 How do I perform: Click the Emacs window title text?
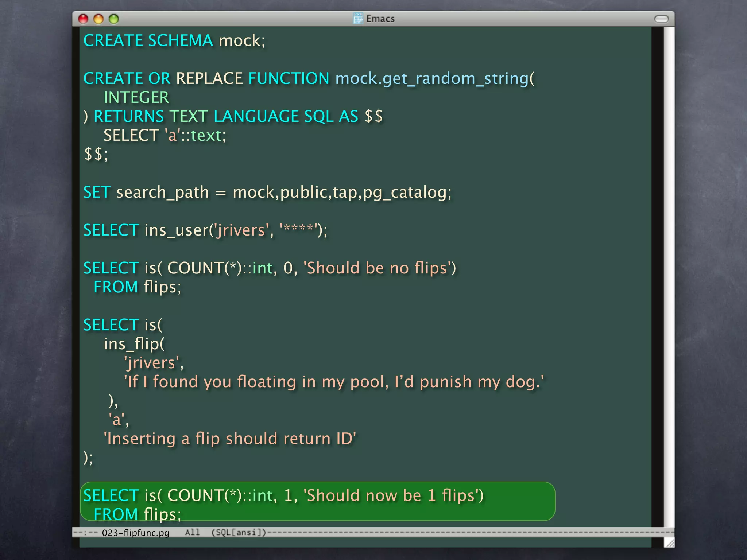tap(380, 19)
